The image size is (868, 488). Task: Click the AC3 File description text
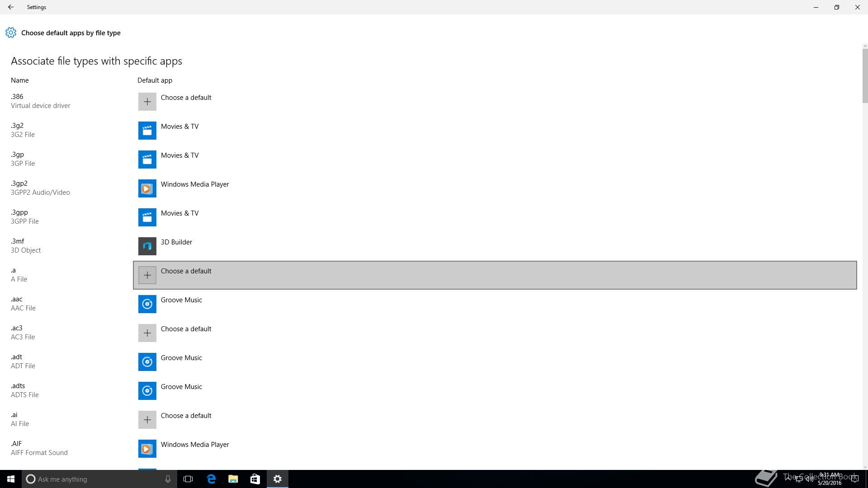point(23,337)
